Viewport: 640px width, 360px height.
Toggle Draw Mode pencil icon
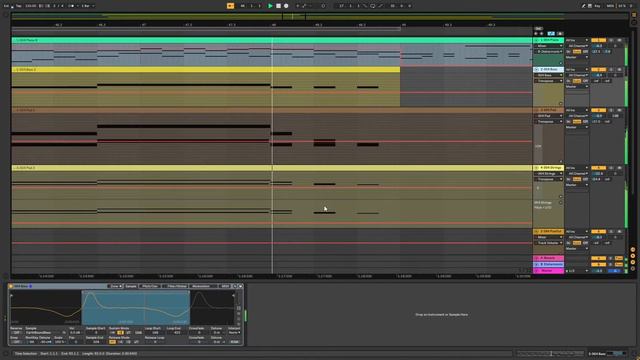583,6
